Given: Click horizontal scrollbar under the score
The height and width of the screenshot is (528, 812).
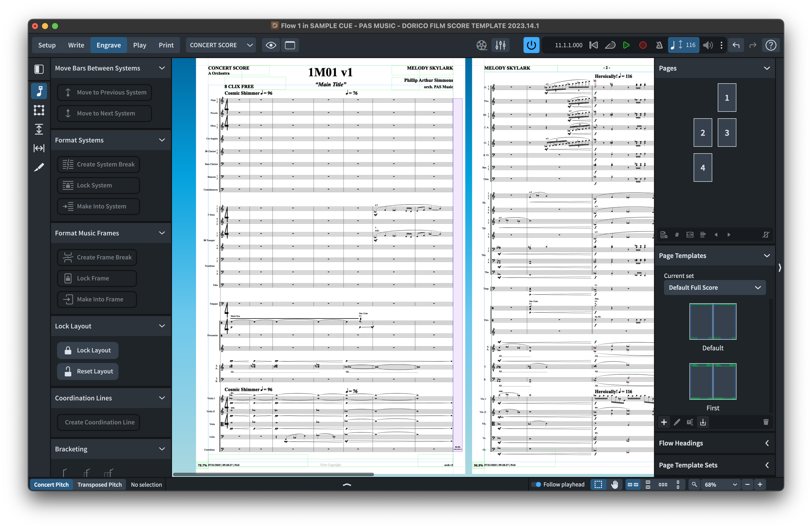Looking at the screenshot, I should pos(273,474).
